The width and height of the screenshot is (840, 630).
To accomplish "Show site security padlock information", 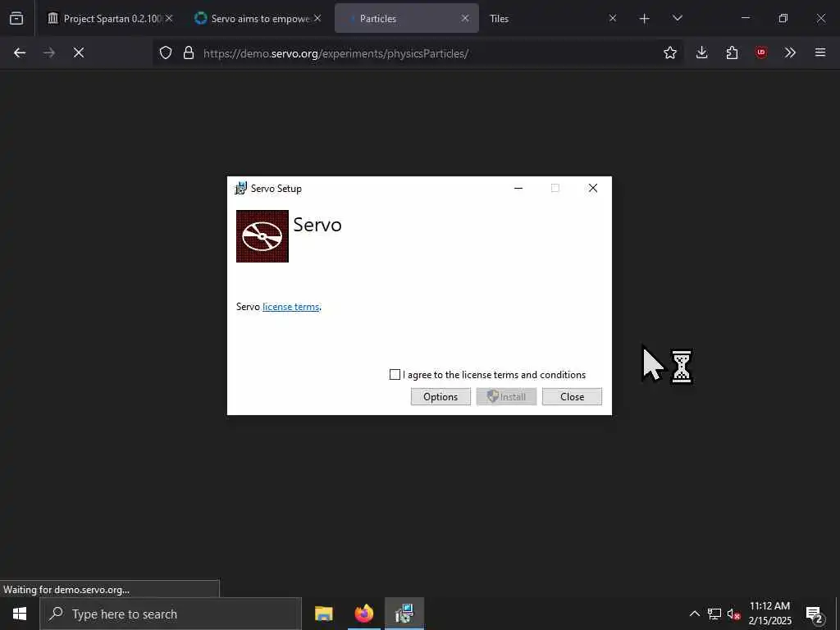I will (x=188, y=52).
